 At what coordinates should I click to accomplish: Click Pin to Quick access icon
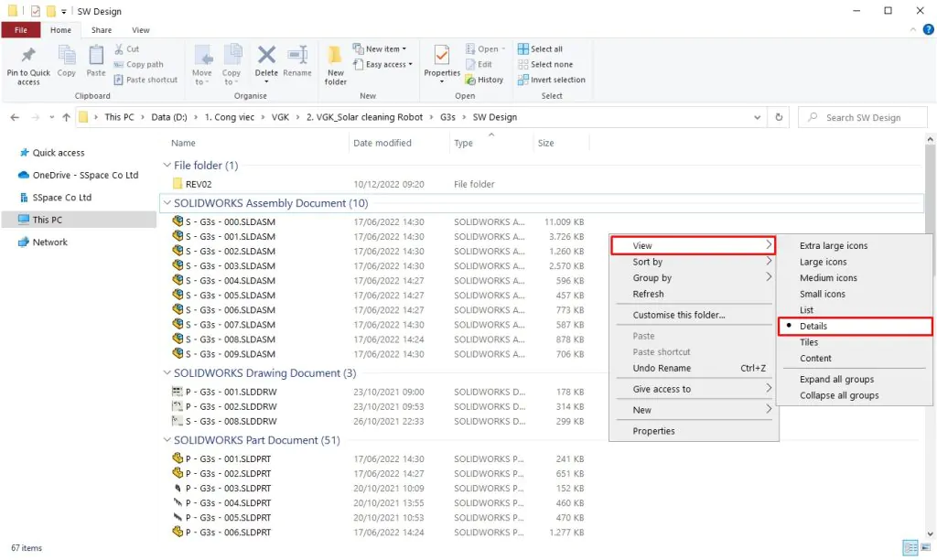coord(28,55)
